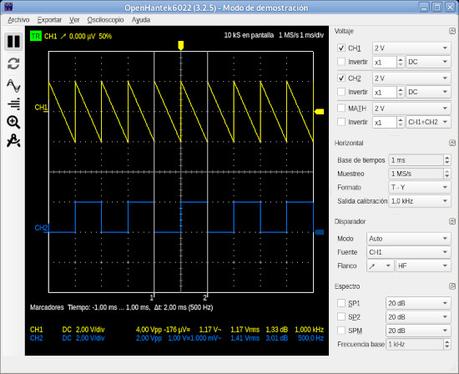
Task: Enable the MATH channel checkbox
Action: pyautogui.click(x=341, y=108)
